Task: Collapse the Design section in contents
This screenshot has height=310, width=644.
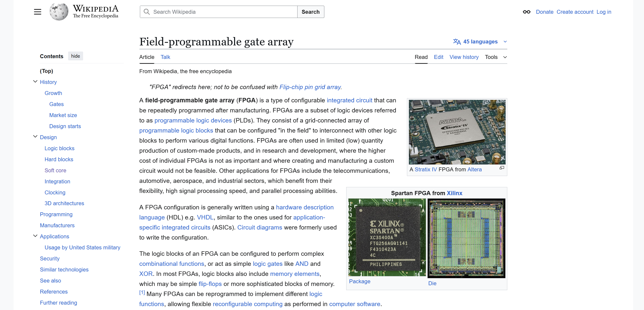Action: click(35, 137)
